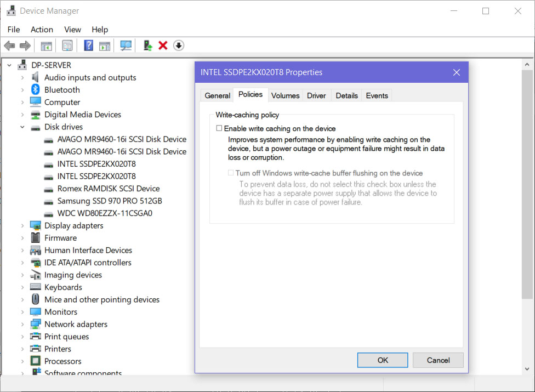Click the Network adapters icon
This screenshot has width=535, height=392.
click(x=36, y=324)
